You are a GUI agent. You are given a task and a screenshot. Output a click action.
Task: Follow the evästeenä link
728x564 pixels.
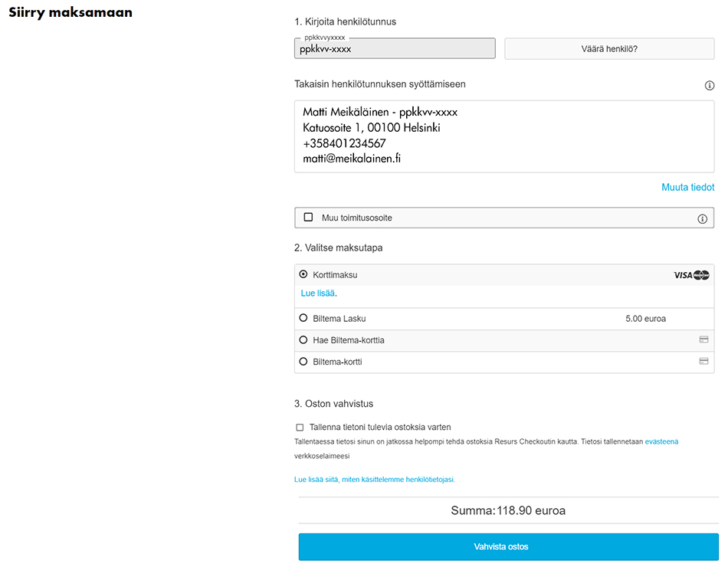click(x=661, y=441)
